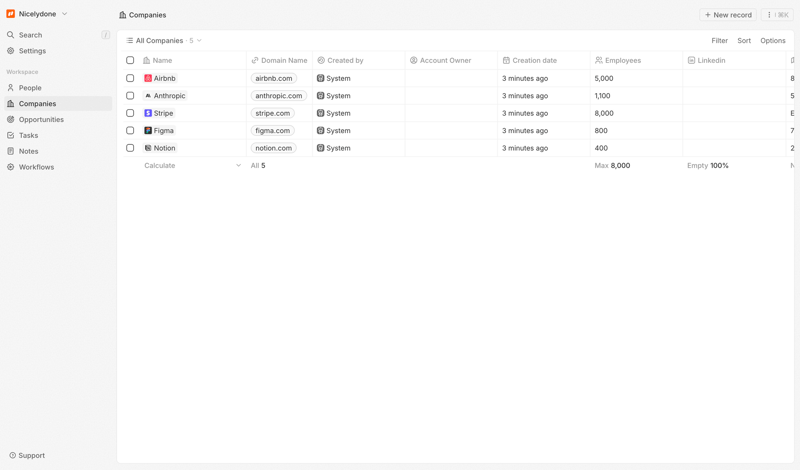Open Workflows in the sidebar
This screenshot has width=800, height=470.
click(36, 167)
